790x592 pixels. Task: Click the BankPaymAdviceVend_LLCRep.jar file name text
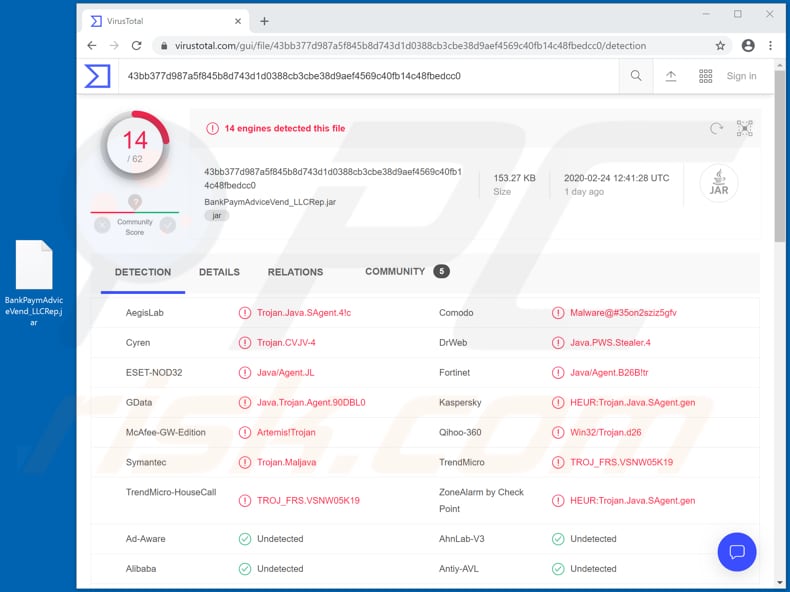pyautogui.click(x=270, y=202)
